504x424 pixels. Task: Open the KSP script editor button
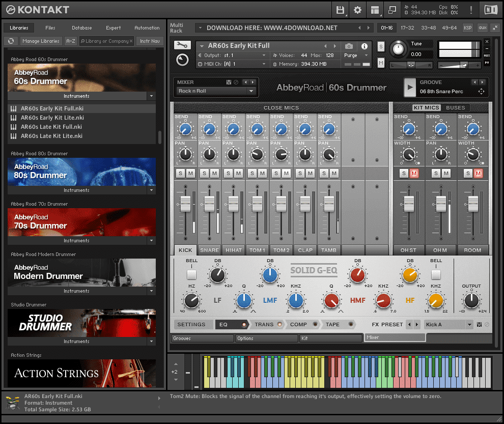pos(468,27)
